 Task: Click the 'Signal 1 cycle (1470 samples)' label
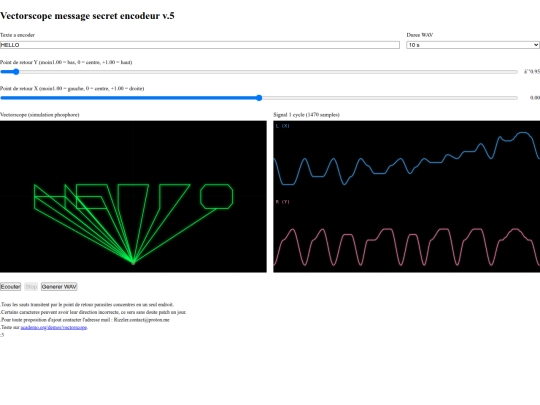[306, 115]
